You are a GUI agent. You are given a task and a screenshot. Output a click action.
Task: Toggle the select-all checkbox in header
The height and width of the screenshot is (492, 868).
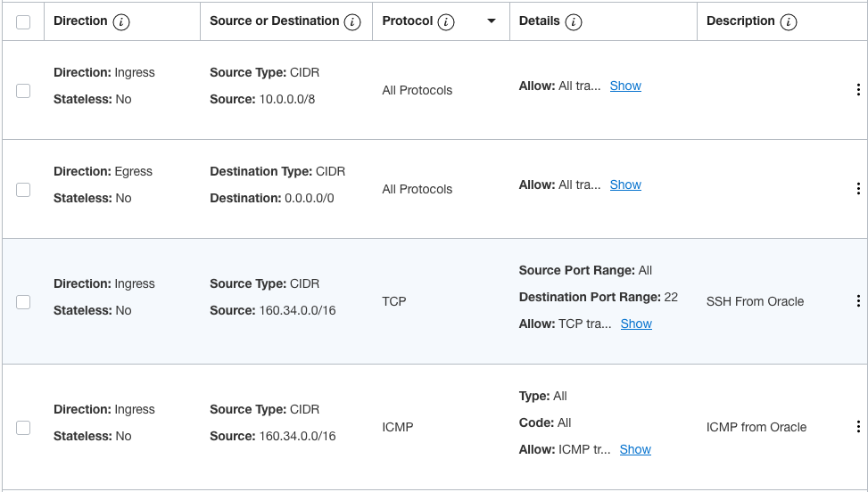point(23,22)
